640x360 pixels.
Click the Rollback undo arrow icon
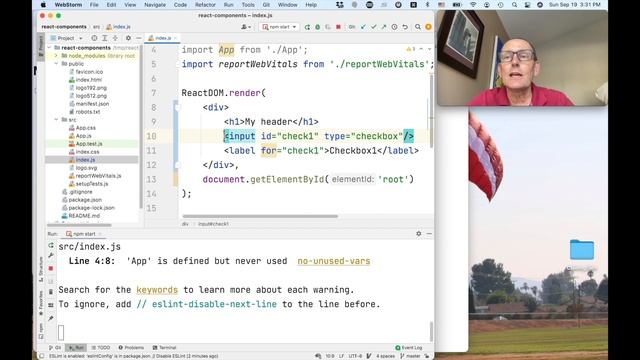point(405,27)
